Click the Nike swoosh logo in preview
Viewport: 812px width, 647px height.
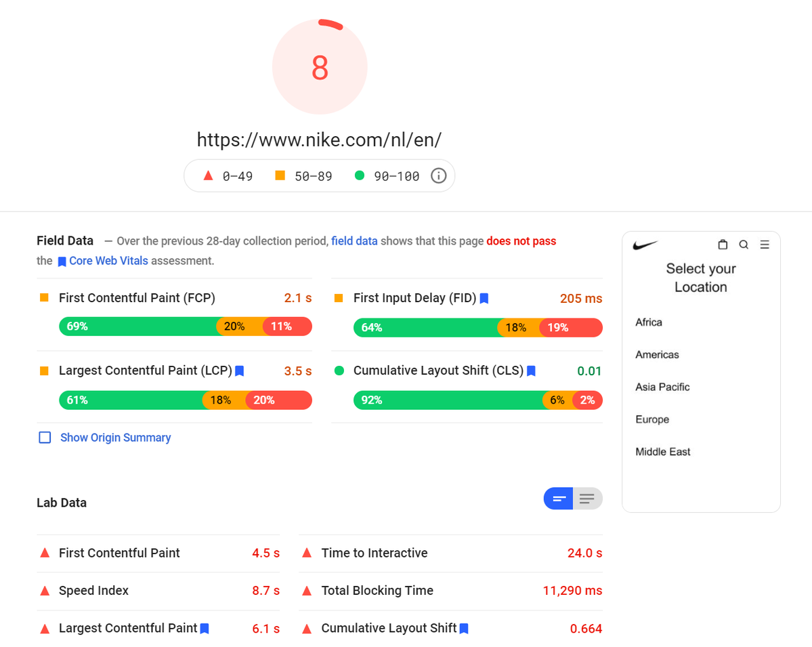click(645, 245)
